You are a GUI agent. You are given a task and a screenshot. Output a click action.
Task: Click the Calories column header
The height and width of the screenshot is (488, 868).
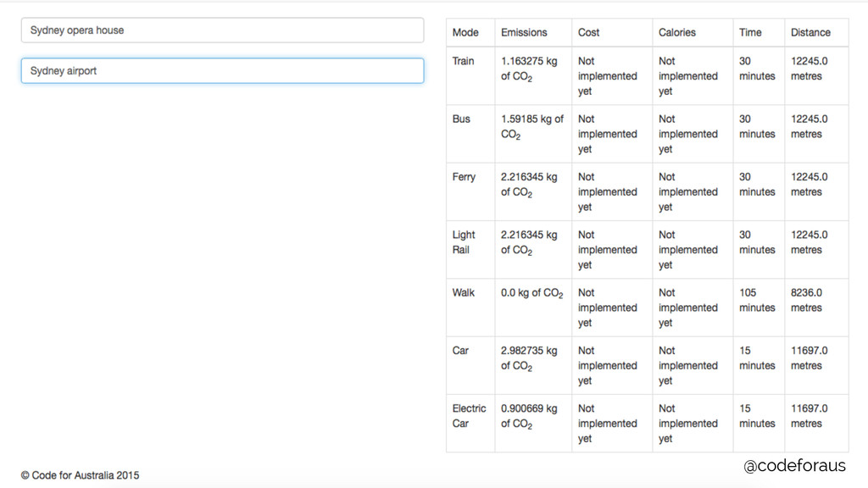click(676, 32)
